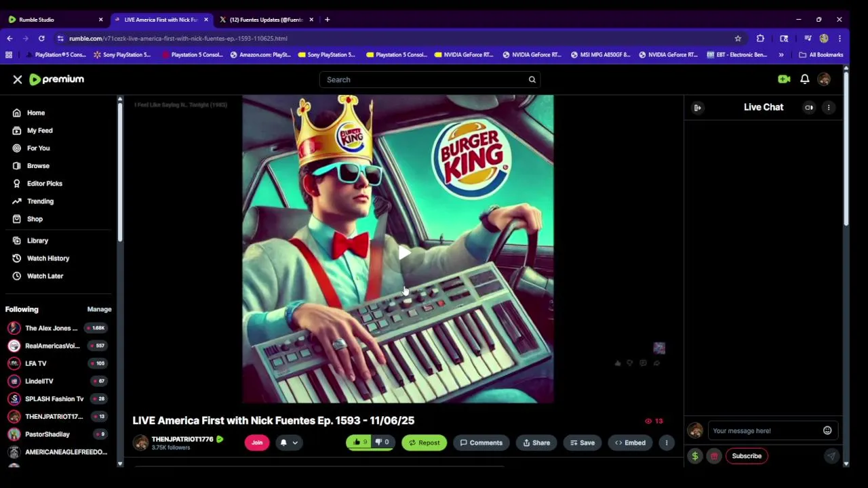Click THENJPATRIOT1776 channel avatar
868x488 pixels.
[x=140, y=443]
